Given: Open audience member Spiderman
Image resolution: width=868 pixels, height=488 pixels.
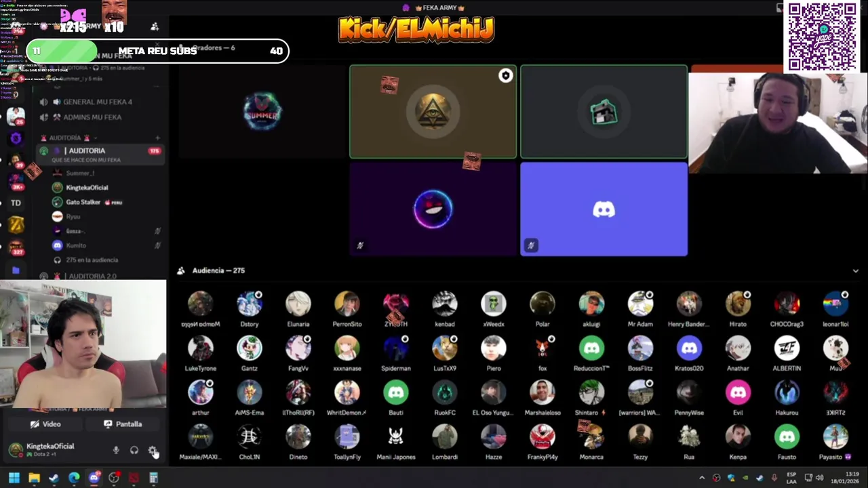Looking at the screenshot, I should click(x=396, y=354).
